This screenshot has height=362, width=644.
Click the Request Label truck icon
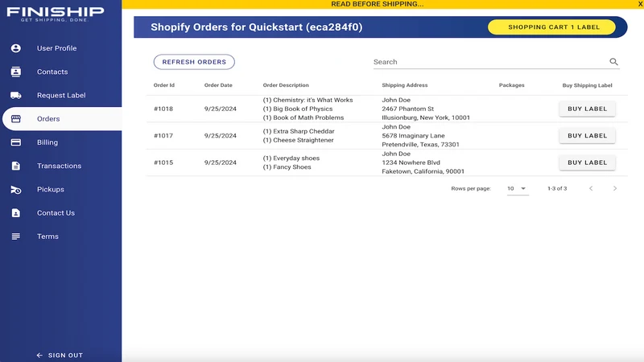tap(15, 95)
